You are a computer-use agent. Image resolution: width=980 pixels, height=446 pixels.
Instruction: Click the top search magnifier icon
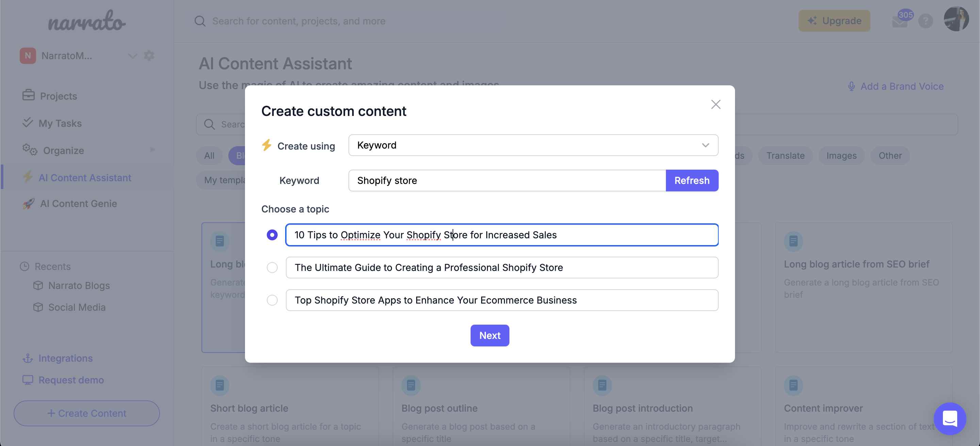(200, 21)
